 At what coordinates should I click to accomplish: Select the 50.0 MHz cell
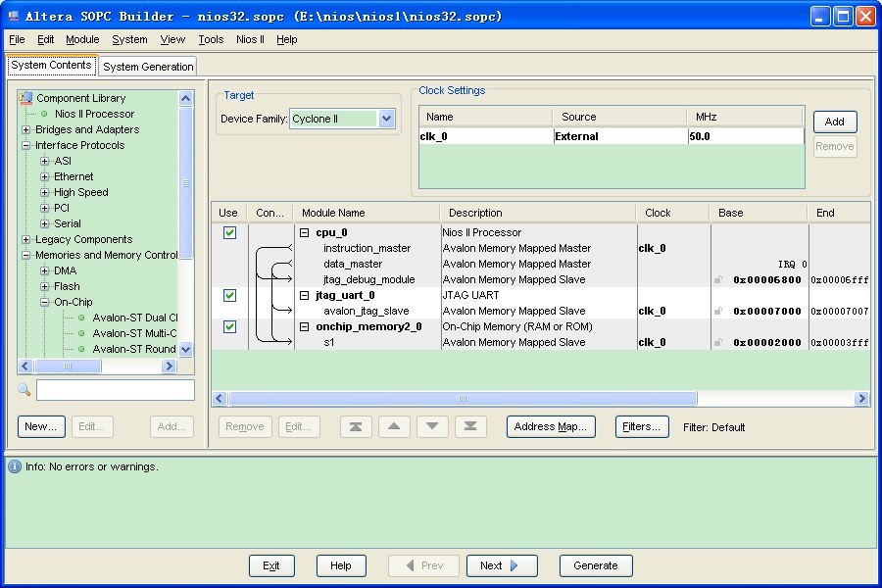point(746,136)
